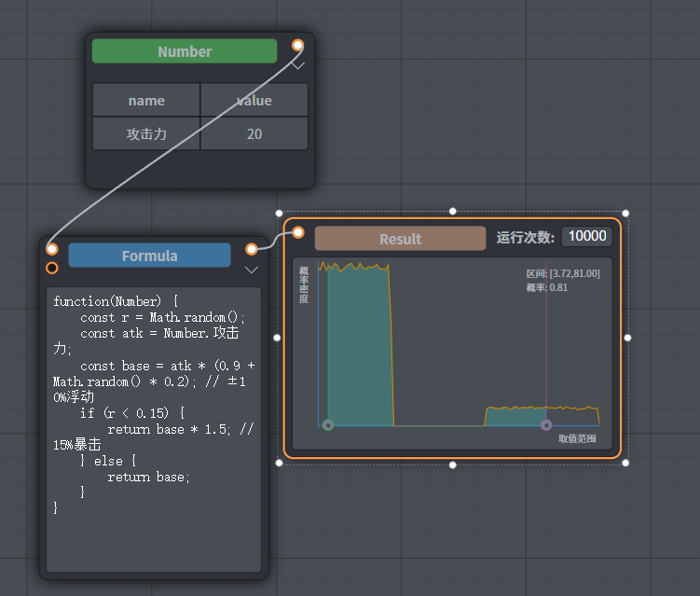Image resolution: width=700 pixels, height=596 pixels.
Task: Grab the green range marker on chart
Action: pyautogui.click(x=328, y=425)
